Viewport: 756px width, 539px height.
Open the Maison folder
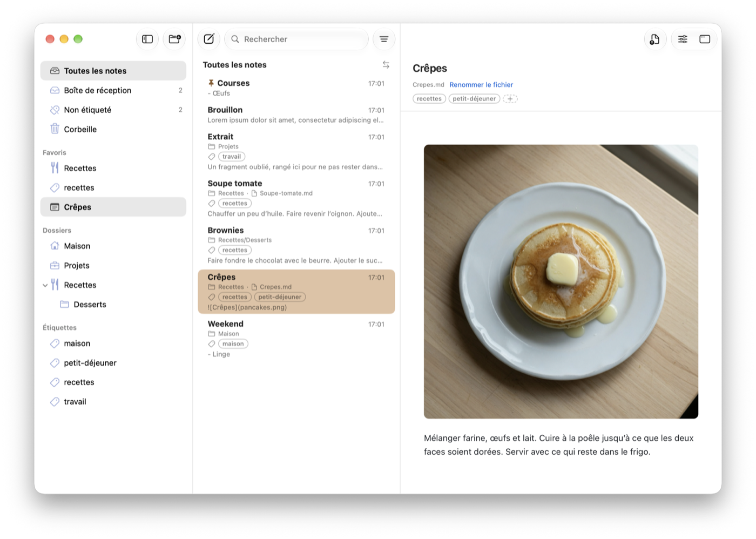pyautogui.click(x=113, y=246)
